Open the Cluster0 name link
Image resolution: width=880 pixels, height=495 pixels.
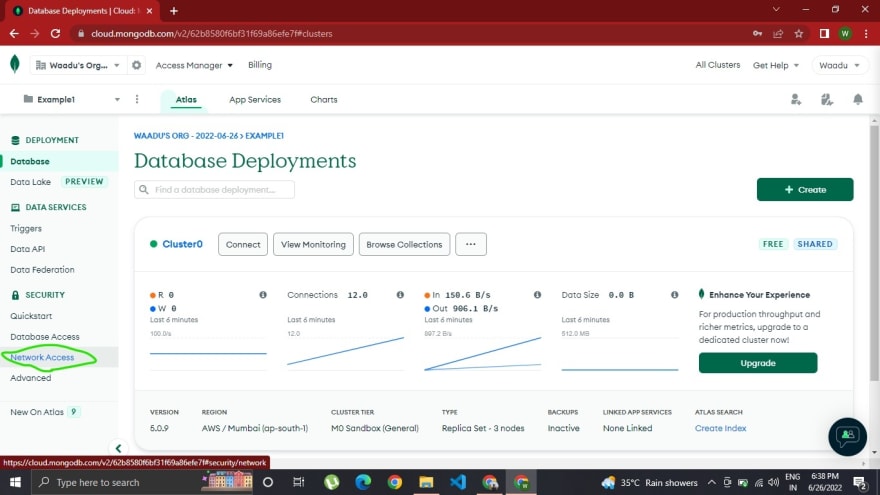(182, 244)
